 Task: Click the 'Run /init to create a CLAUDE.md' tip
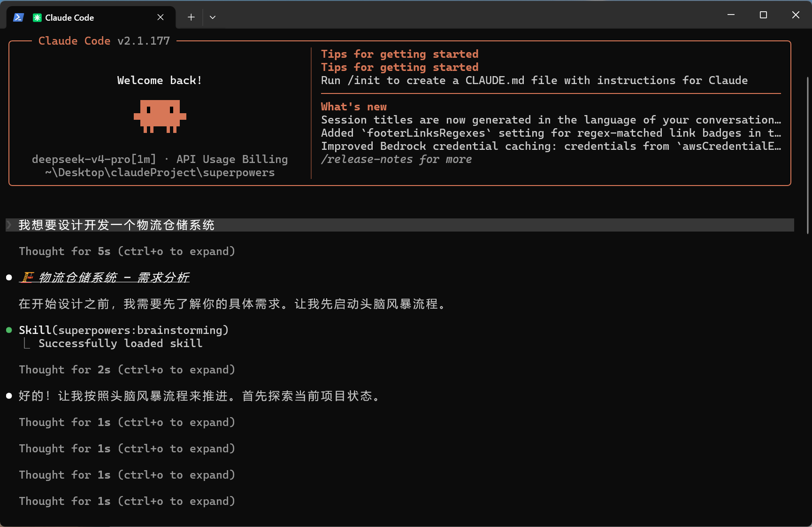pos(534,80)
